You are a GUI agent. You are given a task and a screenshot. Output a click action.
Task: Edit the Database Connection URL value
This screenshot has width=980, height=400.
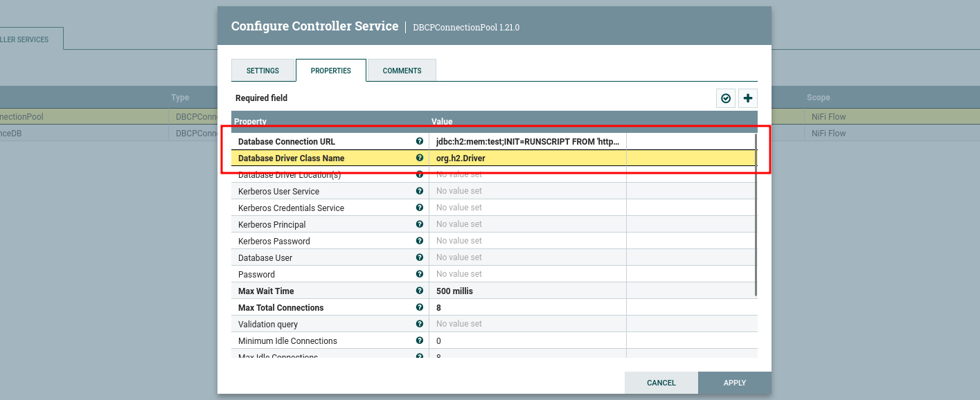[528, 141]
